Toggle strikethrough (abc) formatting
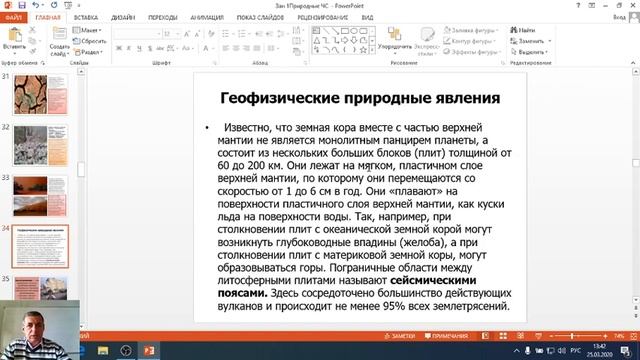This screenshot has width=640, height=360. 160,48
